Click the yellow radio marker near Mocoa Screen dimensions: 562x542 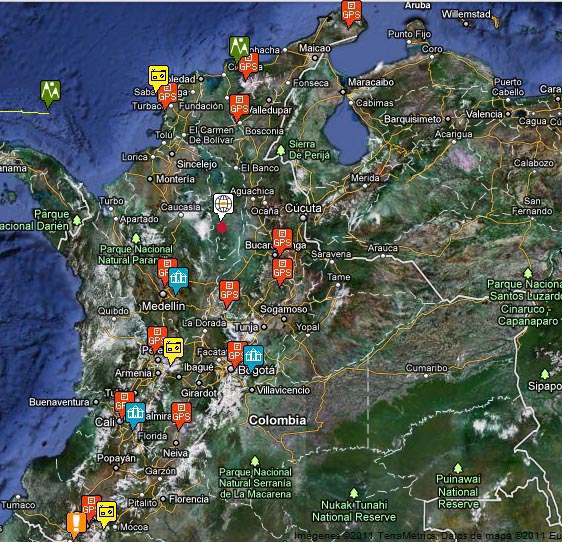tap(106, 514)
